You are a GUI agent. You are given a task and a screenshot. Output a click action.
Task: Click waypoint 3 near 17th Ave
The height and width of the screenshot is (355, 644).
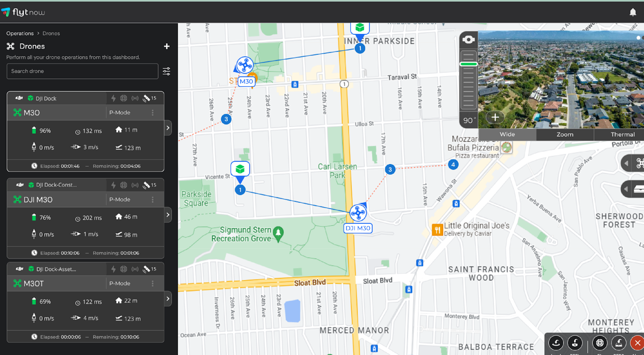pos(390,169)
